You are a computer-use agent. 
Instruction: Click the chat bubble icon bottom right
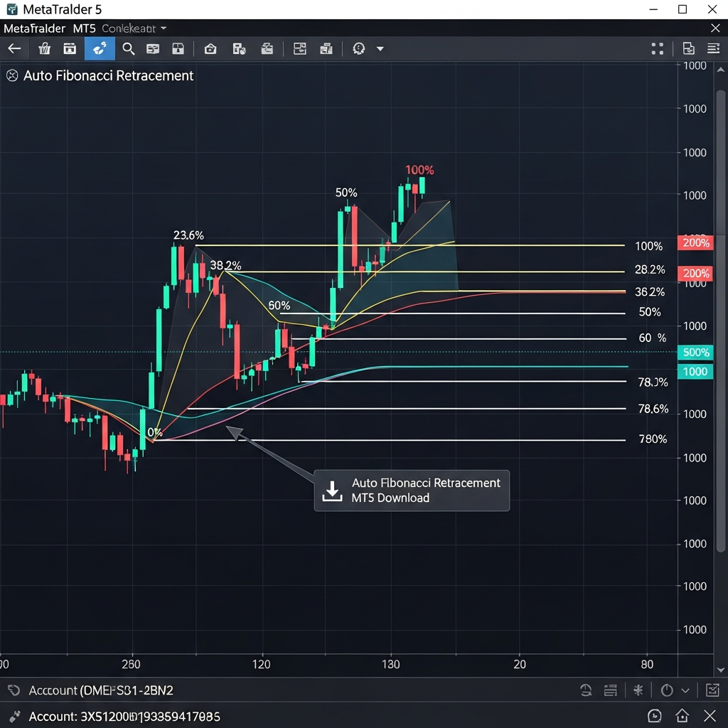[x=655, y=716]
